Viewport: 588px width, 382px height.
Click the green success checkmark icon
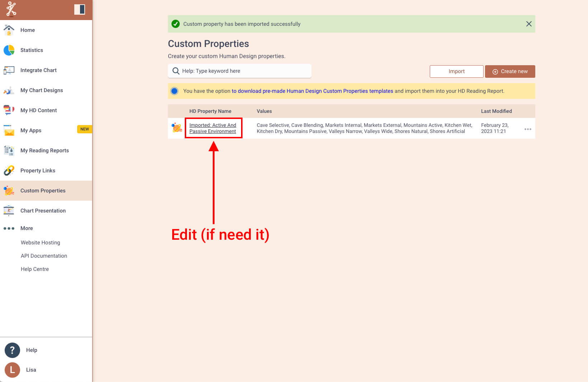pyautogui.click(x=175, y=24)
